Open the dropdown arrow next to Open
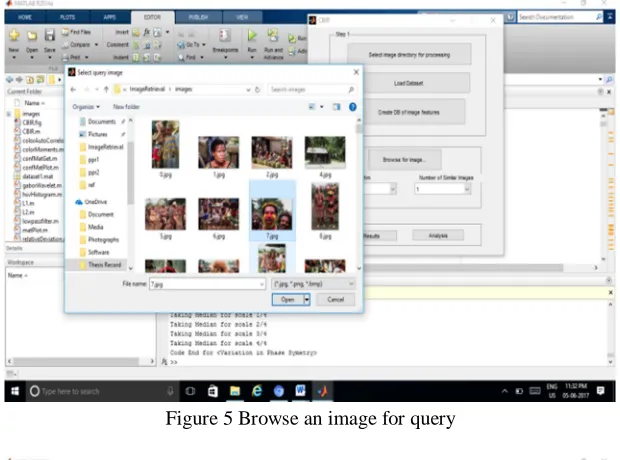The image size is (620, 460). [x=307, y=299]
